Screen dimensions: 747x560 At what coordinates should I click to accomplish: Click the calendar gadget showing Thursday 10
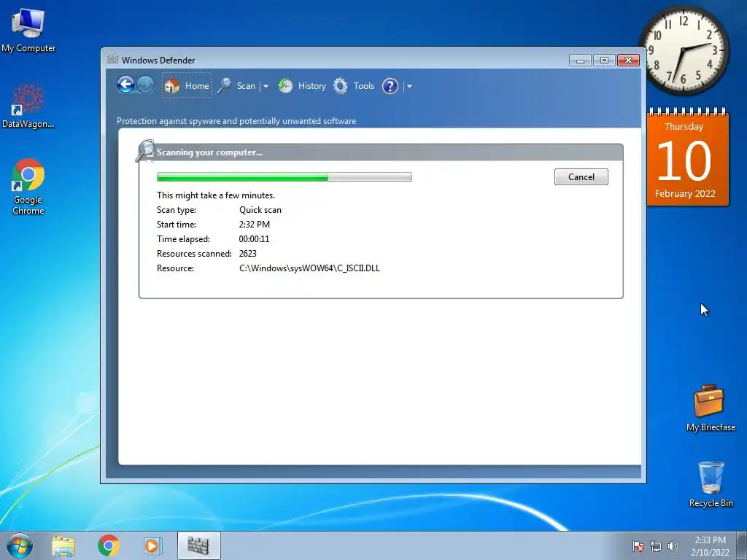[x=687, y=157]
